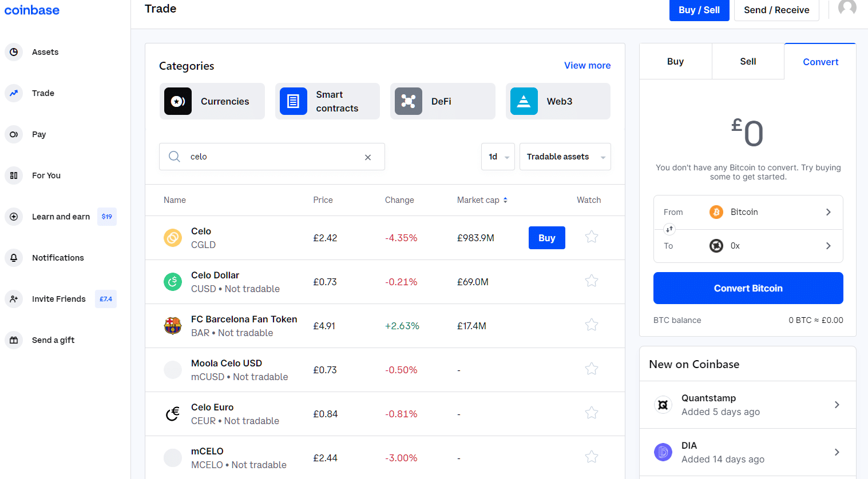Click the £0 convert amount
This screenshot has height=479, width=868.
pyautogui.click(x=747, y=133)
